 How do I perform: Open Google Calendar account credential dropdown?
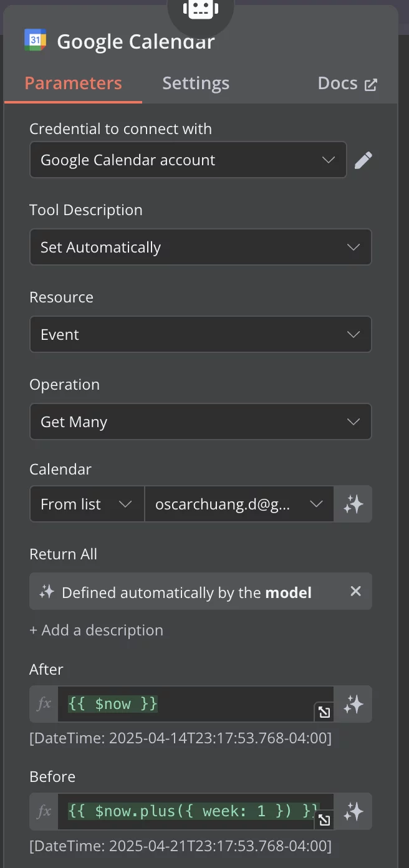(188, 160)
